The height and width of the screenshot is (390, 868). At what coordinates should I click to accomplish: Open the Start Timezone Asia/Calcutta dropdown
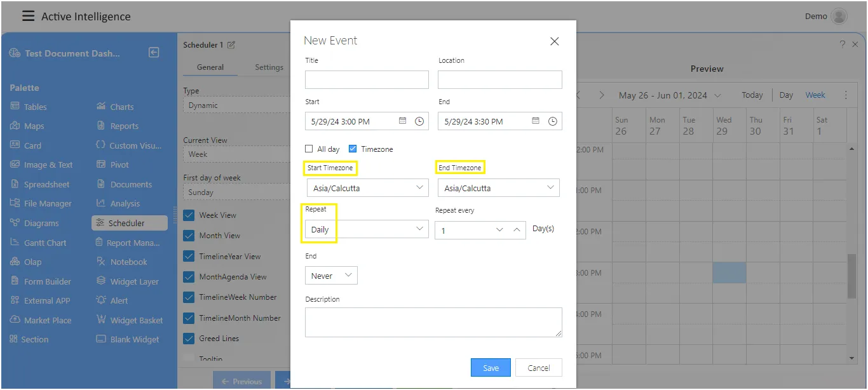[367, 188]
